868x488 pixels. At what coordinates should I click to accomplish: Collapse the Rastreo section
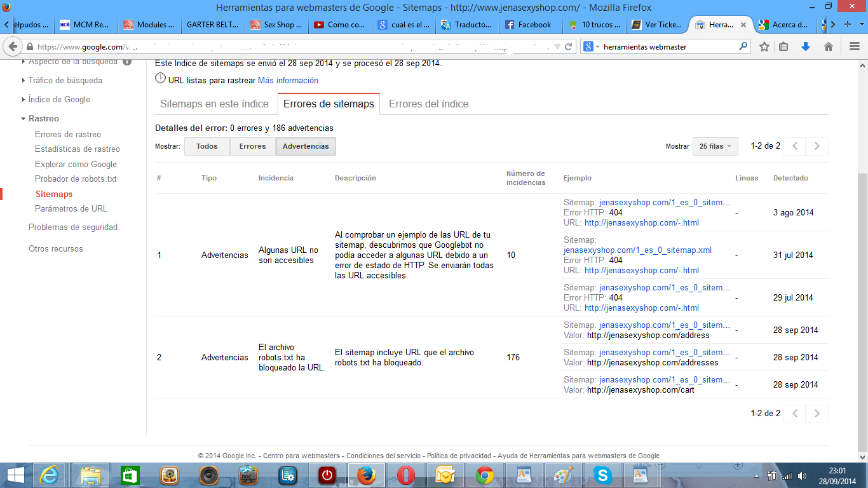39,118
